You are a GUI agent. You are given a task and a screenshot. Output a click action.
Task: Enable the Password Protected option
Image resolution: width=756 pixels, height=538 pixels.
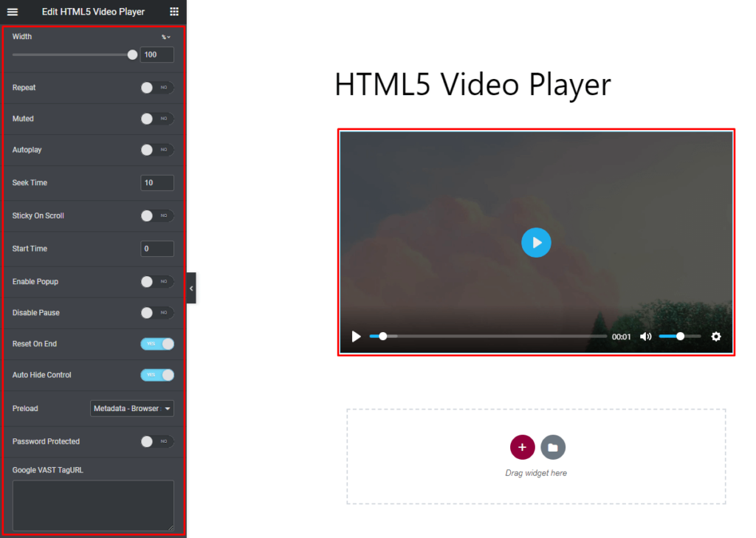(x=157, y=441)
